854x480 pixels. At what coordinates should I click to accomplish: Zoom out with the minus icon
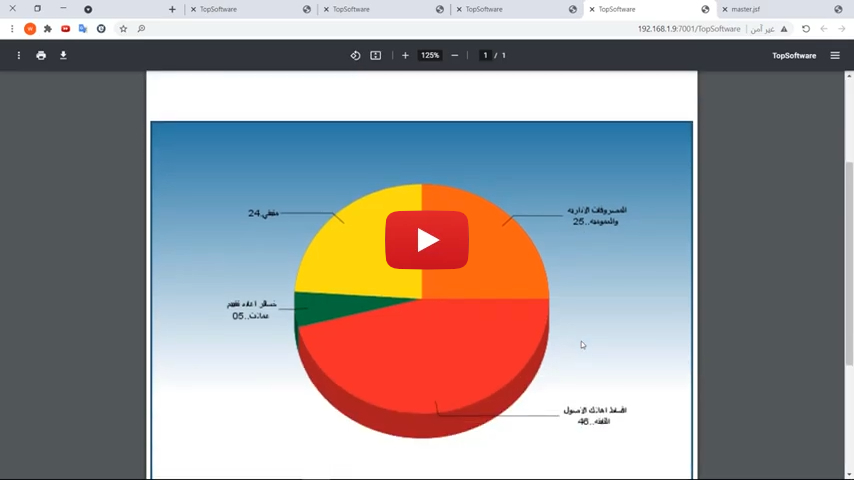coord(455,56)
